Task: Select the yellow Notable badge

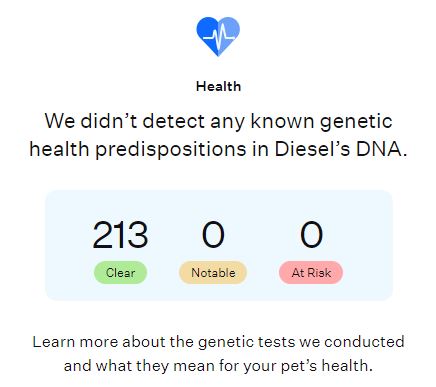Action: click(213, 273)
